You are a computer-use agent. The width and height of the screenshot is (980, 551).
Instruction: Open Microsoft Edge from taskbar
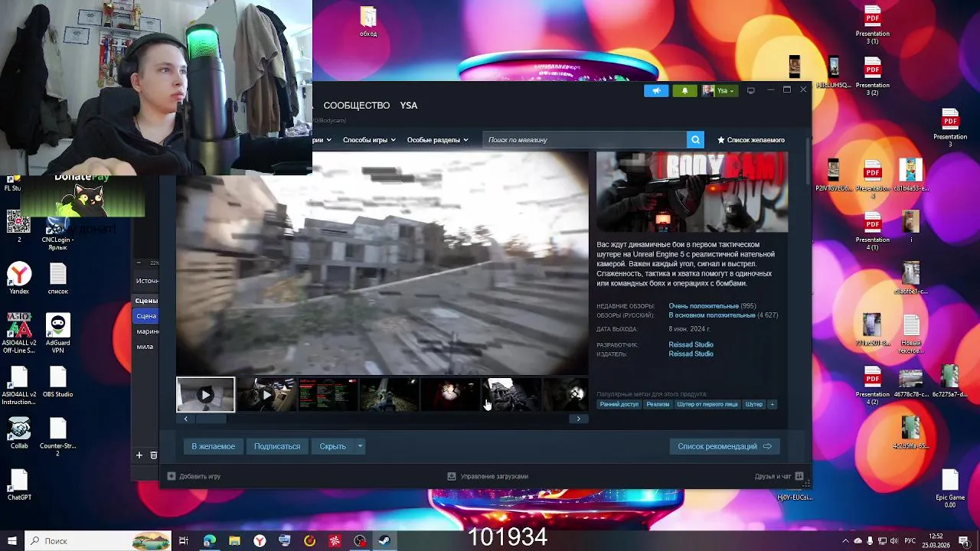209,541
